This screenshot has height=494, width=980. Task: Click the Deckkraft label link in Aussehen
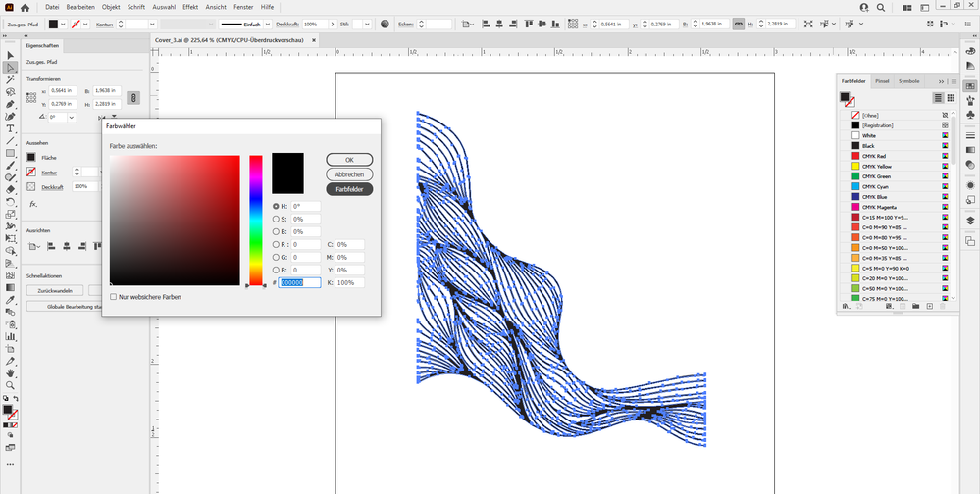point(52,187)
